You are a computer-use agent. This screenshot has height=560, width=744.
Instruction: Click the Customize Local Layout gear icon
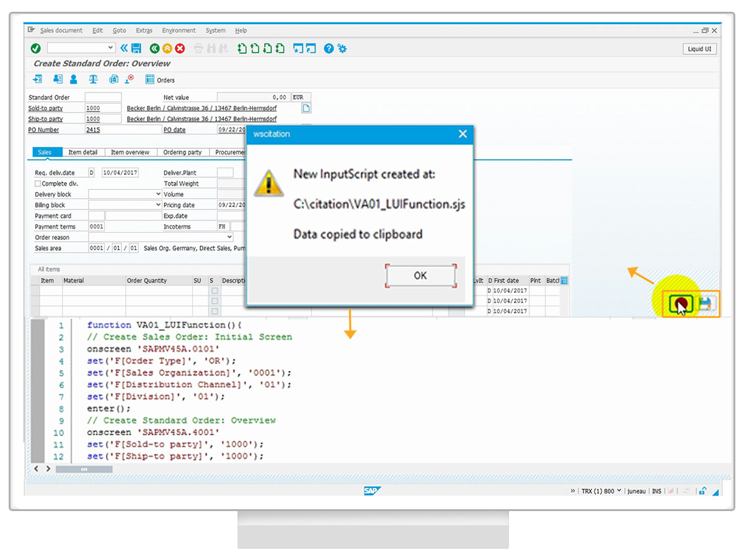(342, 48)
